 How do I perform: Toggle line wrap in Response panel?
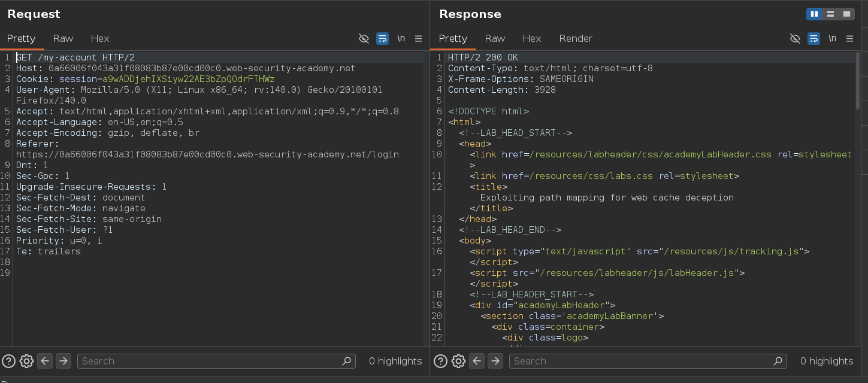point(813,38)
